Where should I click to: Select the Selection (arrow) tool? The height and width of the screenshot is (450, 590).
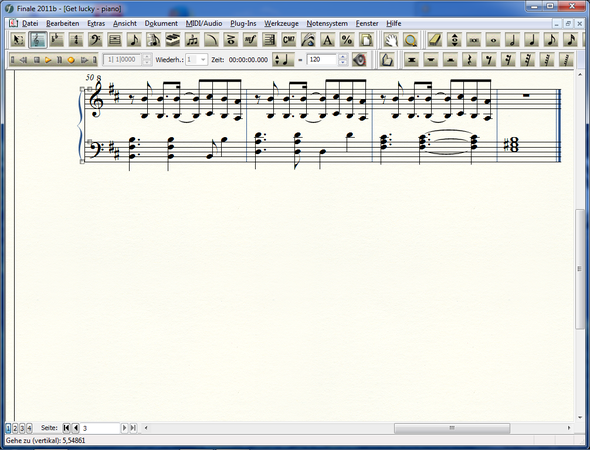pos(18,40)
